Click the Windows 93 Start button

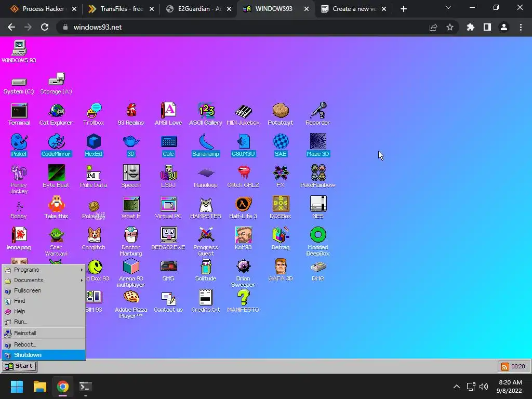point(19,366)
